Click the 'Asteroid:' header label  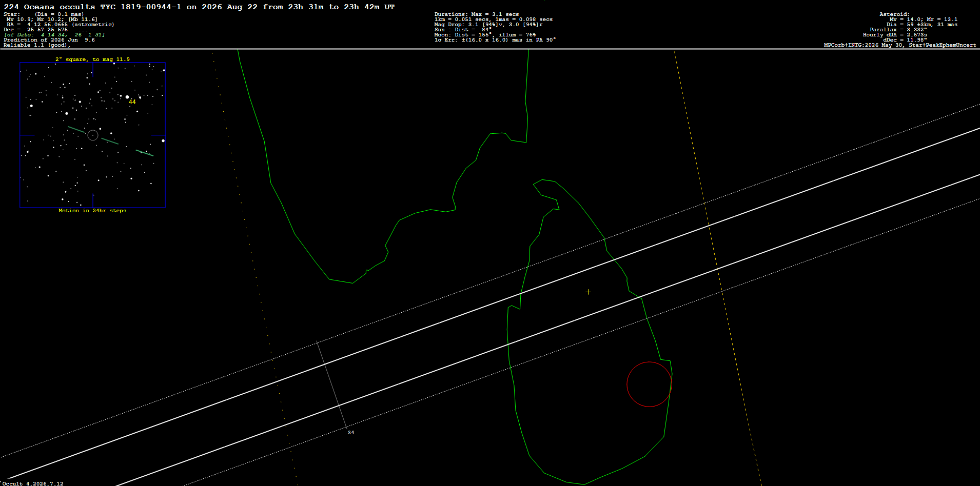(x=894, y=14)
